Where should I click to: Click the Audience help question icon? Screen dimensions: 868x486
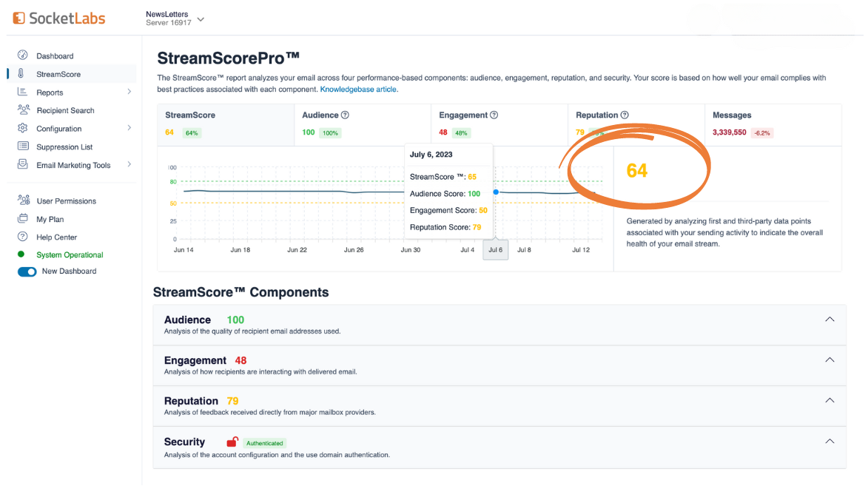tap(345, 115)
